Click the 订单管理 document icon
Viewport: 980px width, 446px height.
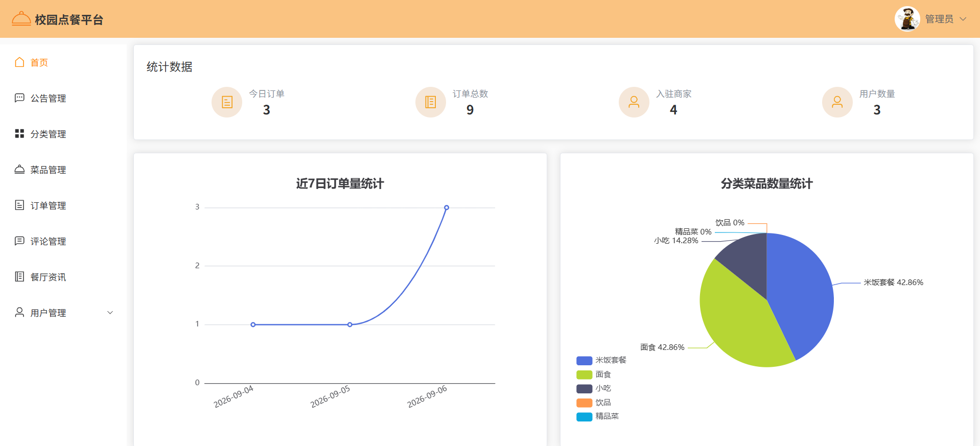click(19, 205)
